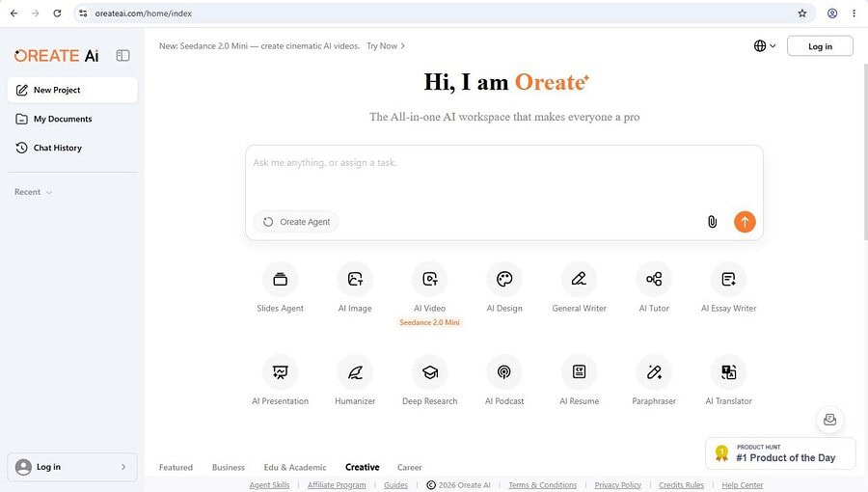Image resolution: width=868 pixels, height=492 pixels.
Task: Open the floating feedback icon at bottom right
Action: (829, 419)
